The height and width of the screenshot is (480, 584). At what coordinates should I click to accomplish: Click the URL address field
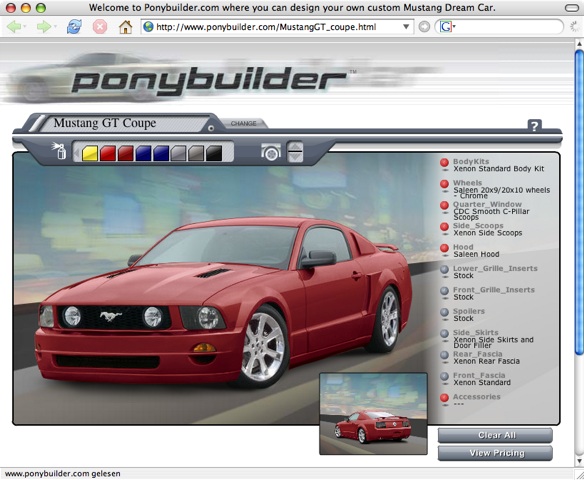pyautogui.click(x=277, y=27)
